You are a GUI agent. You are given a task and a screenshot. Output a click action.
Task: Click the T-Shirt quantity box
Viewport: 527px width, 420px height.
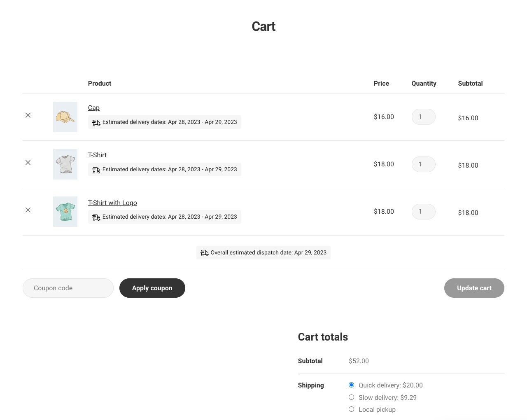click(x=423, y=164)
